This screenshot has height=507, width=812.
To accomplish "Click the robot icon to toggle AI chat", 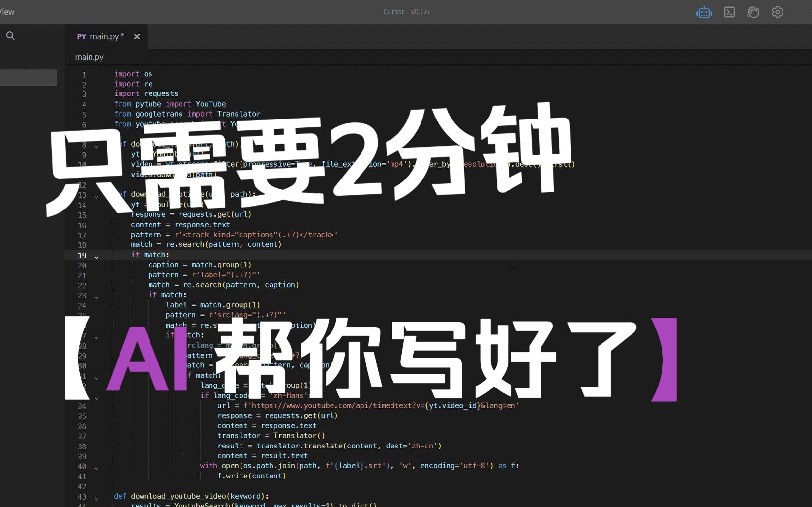I will coord(704,12).
